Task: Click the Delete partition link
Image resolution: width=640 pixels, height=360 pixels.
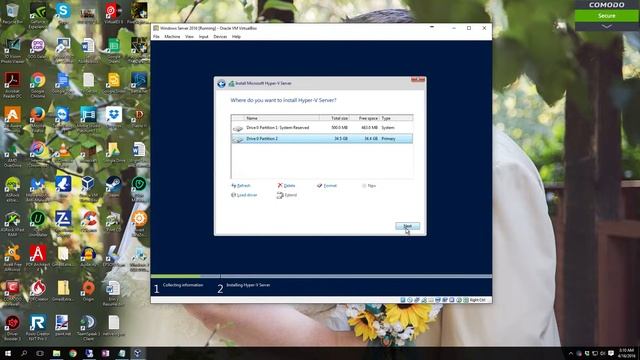Action: (x=286, y=186)
